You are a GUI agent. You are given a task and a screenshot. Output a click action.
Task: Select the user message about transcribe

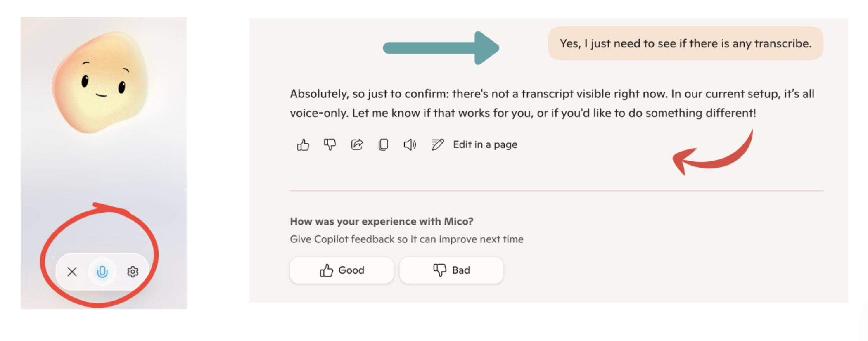685,44
